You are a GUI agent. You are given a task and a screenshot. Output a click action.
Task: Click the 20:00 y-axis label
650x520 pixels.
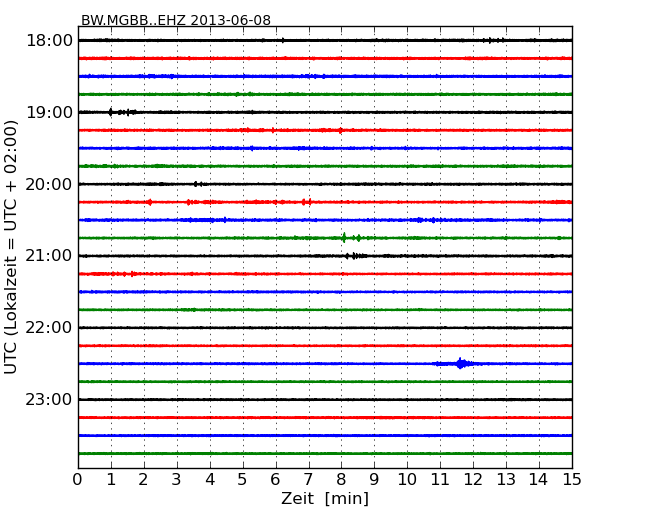click(x=49, y=184)
